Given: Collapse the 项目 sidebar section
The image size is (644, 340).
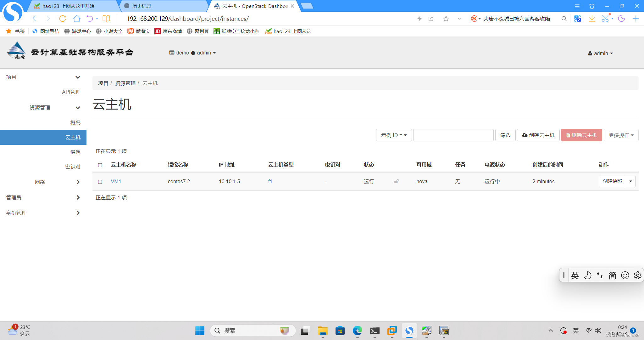Looking at the screenshot, I should 43,77.
